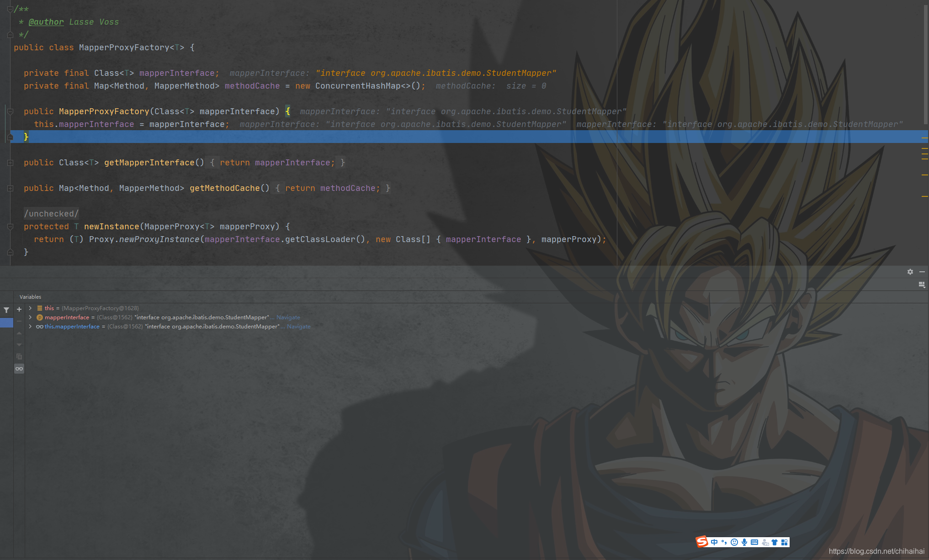Screen dimensions: 929x560
Task: Click the topmost yellow warning stripe marker
Action: 925,137
